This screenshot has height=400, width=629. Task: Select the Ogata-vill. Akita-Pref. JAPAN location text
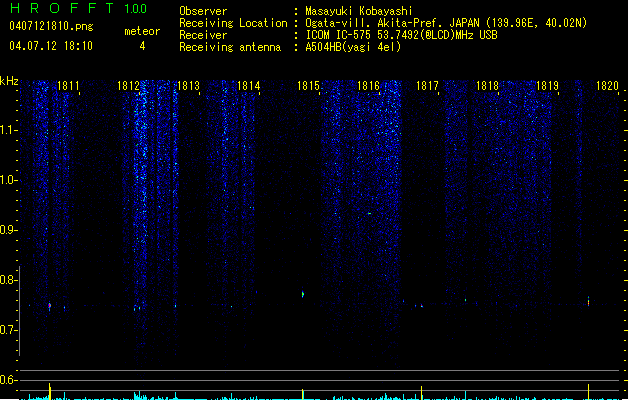point(446,23)
